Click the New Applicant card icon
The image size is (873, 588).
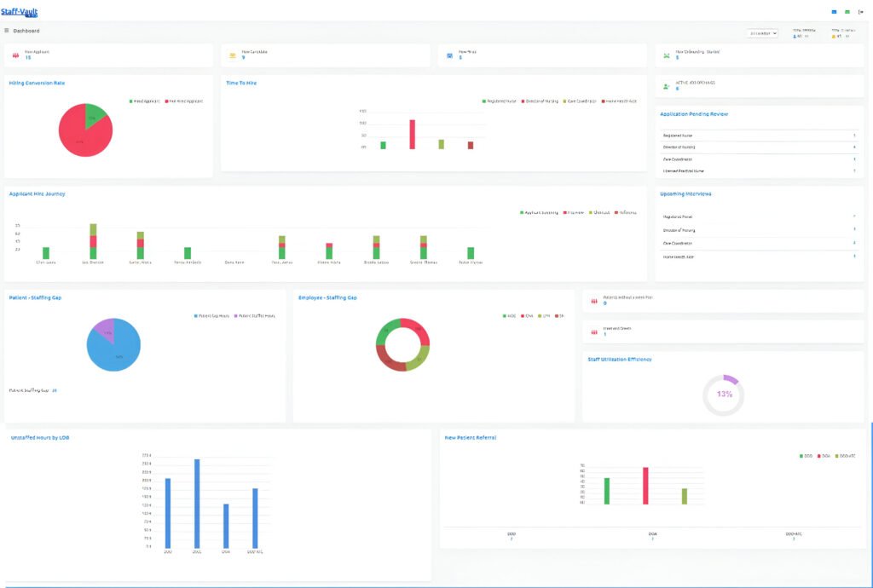15,55
